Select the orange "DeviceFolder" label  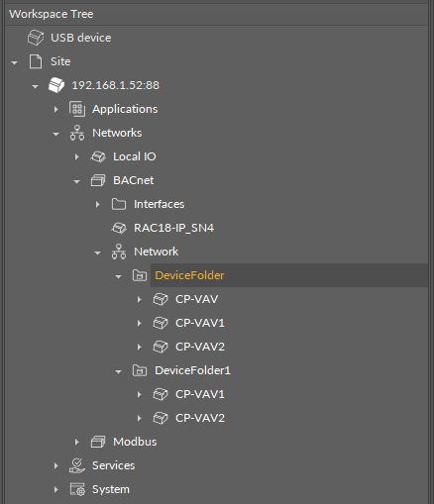point(189,275)
